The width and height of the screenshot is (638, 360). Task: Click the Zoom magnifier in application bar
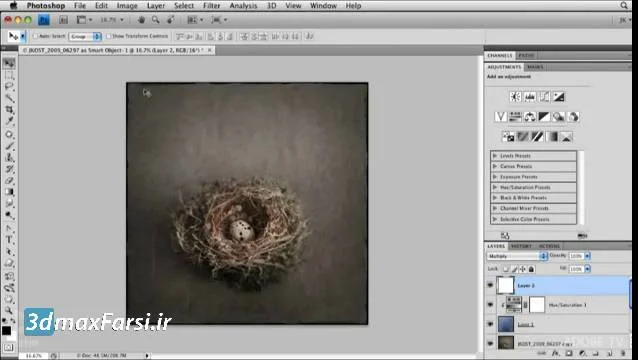click(156, 20)
